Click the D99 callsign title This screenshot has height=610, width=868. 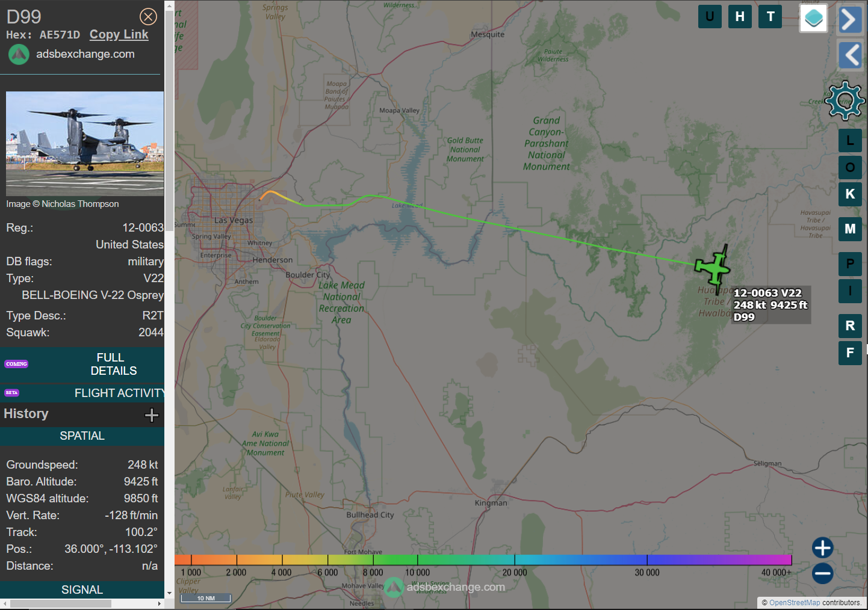24,17
